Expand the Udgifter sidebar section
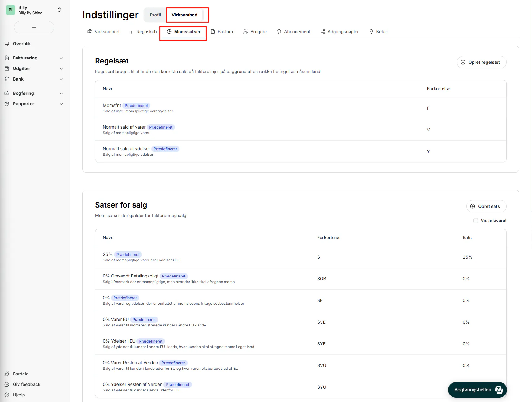The height and width of the screenshot is (402, 532). point(61,68)
